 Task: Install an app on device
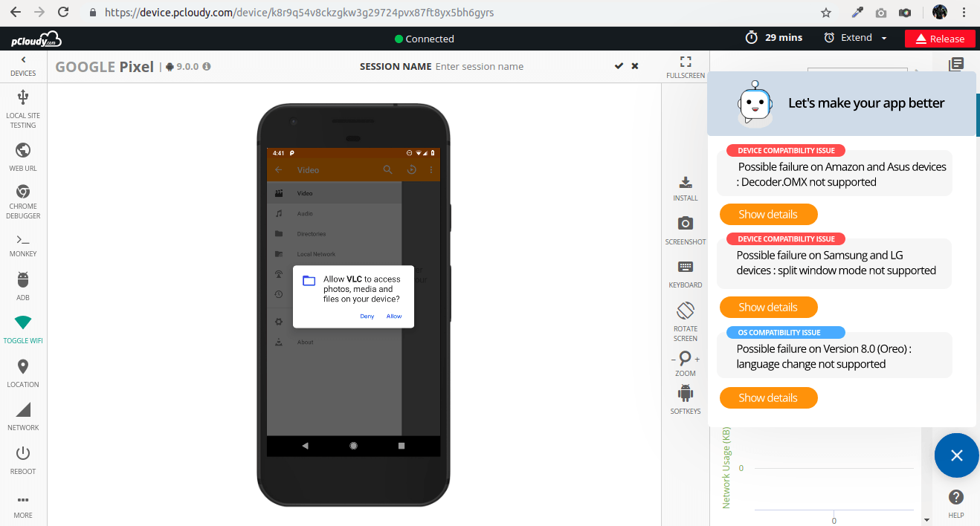pos(686,189)
